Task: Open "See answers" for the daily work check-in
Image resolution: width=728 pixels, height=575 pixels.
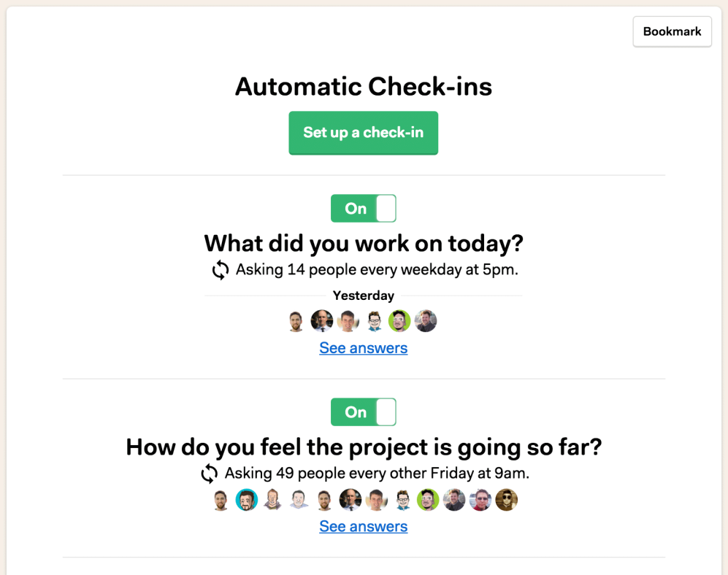Action: point(363,348)
